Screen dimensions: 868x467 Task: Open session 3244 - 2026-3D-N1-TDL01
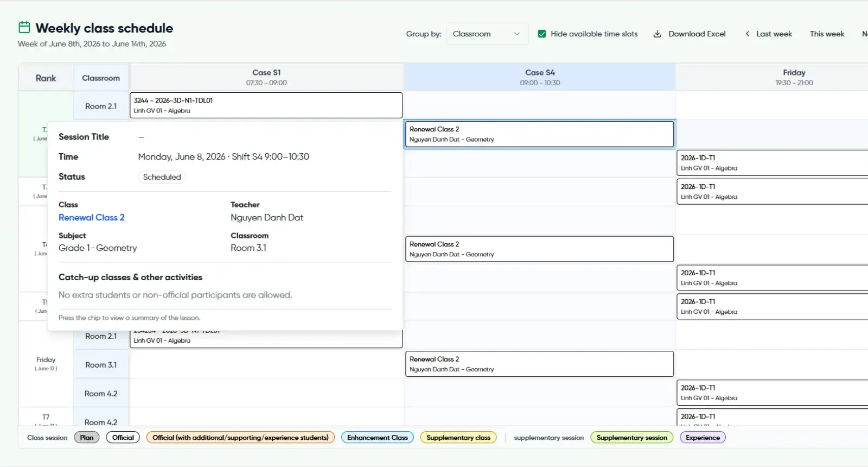266,105
